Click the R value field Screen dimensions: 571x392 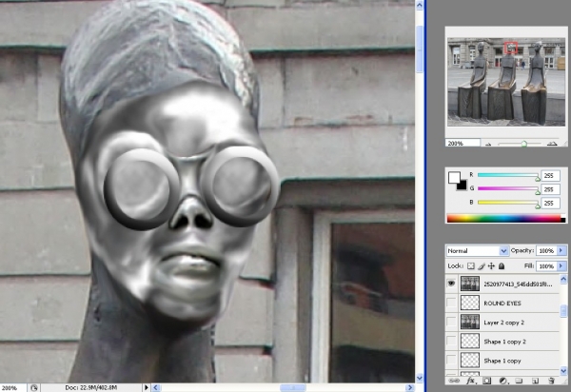click(550, 175)
